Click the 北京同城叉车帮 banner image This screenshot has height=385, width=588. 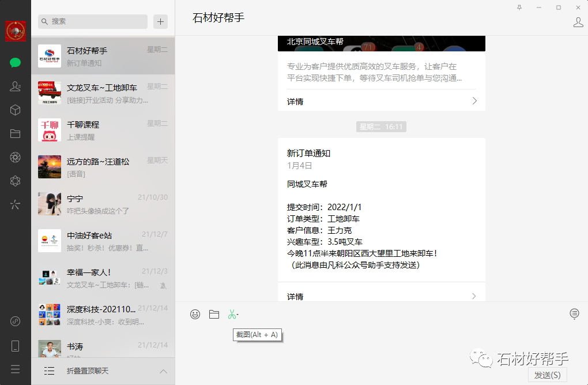382,43
